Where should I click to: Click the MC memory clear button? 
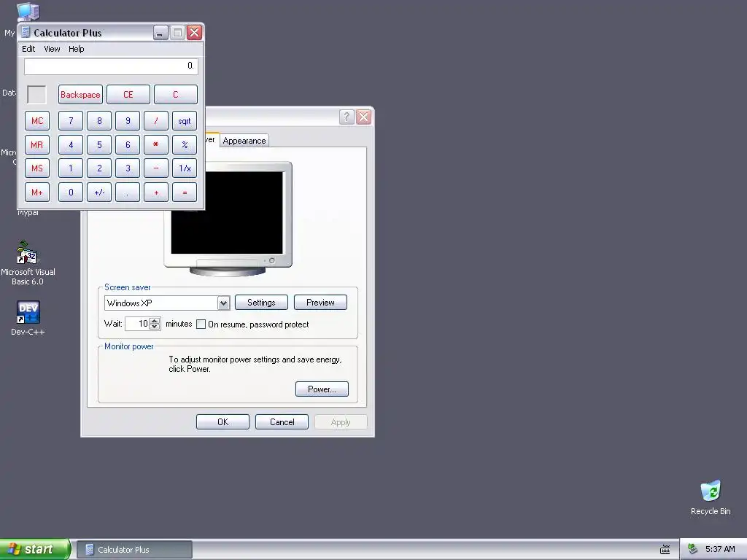pos(37,121)
